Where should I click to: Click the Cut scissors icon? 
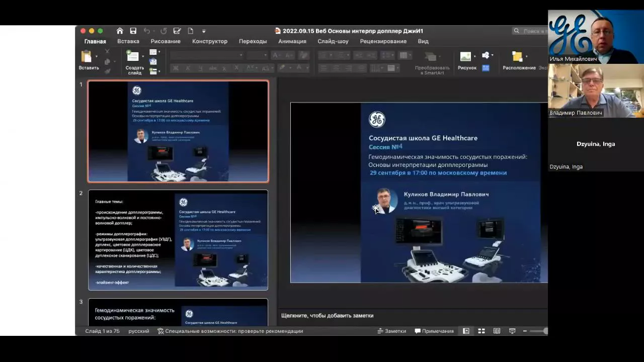pos(107,51)
